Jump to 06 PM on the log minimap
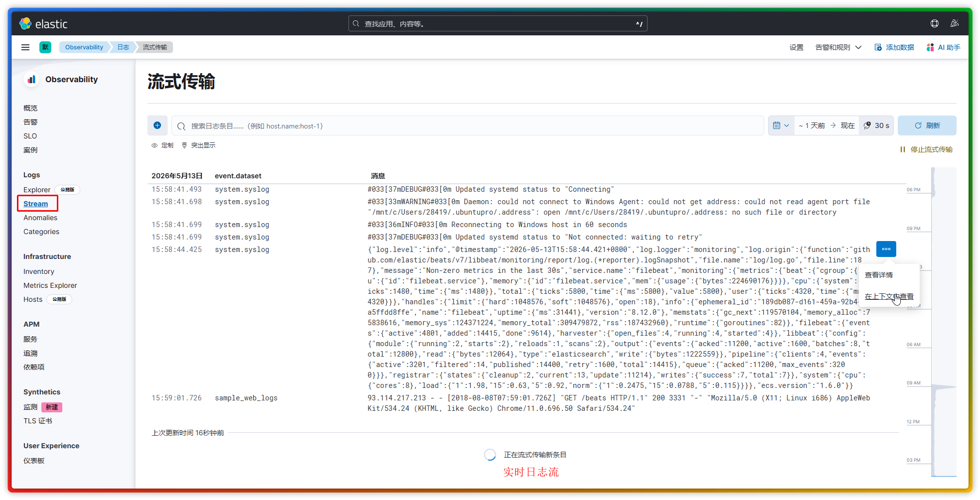Screen dimensions: 980x500 913,190
